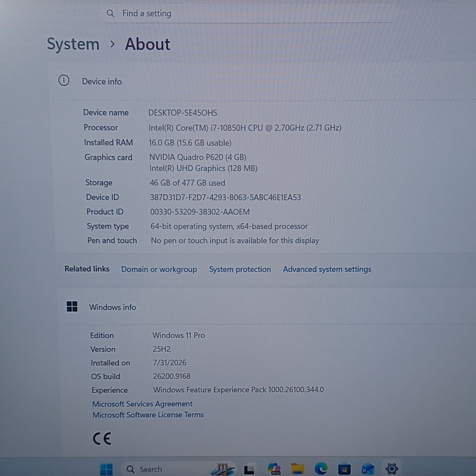The width and height of the screenshot is (476, 476).
Task: Click the Graphics card label
Action: 108,157
